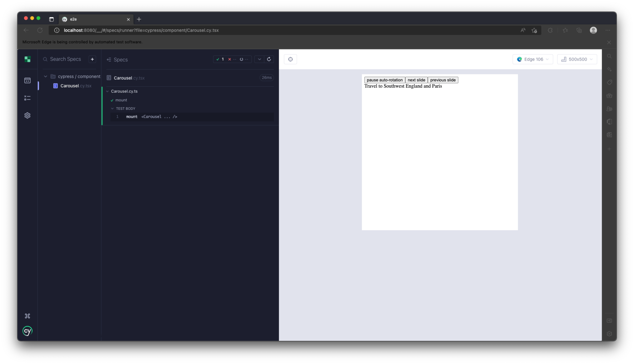
Task: Follow the Travel to Southwest England link
Action: click(403, 86)
